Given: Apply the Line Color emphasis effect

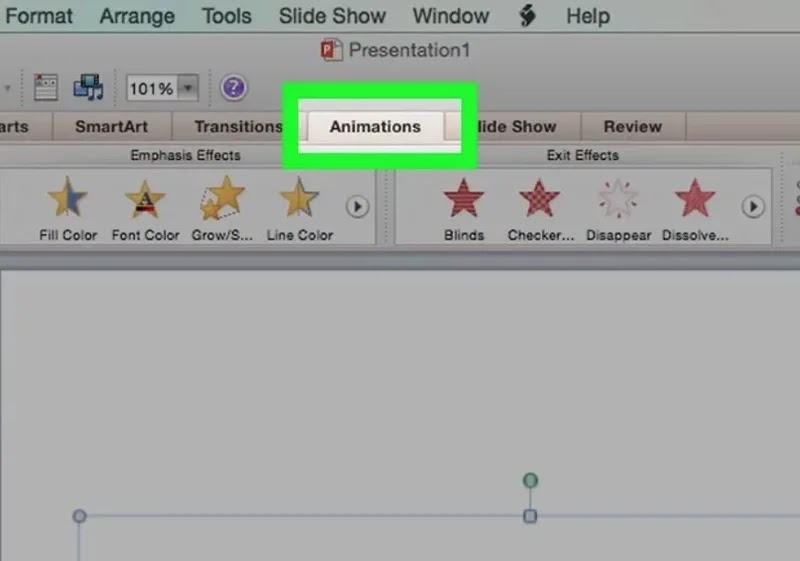Looking at the screenshot, I should point(299,209).
